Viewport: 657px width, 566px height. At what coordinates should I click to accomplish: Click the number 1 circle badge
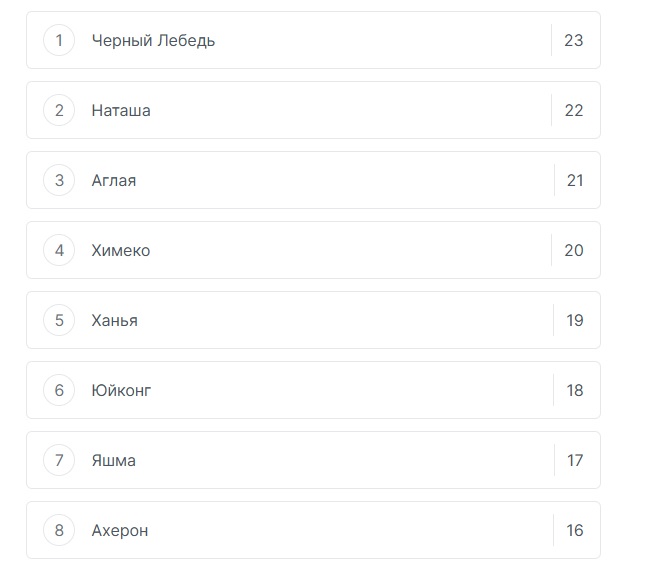(x=59, y=40)
